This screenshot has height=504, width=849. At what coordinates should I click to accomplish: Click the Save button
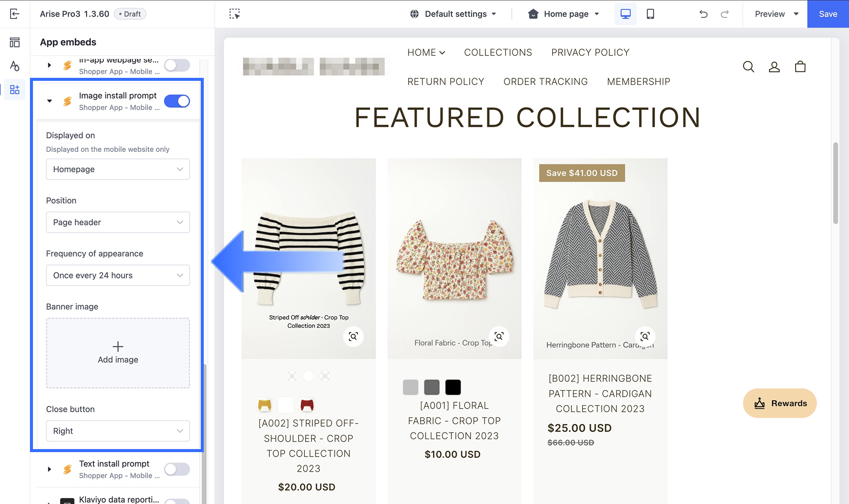point(828,14)
